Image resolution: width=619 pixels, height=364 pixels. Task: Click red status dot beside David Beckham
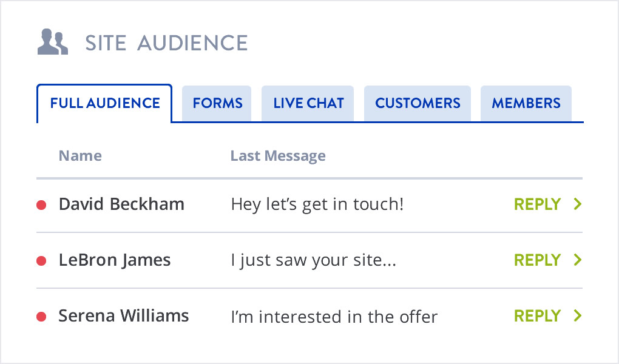(x=41, y=205)
